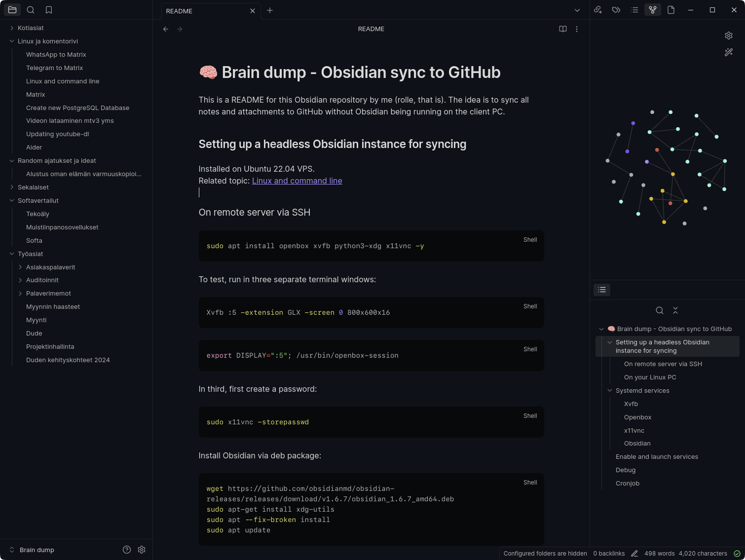
Task: Click the 498 words count in status bar
Action: point(659,554)
